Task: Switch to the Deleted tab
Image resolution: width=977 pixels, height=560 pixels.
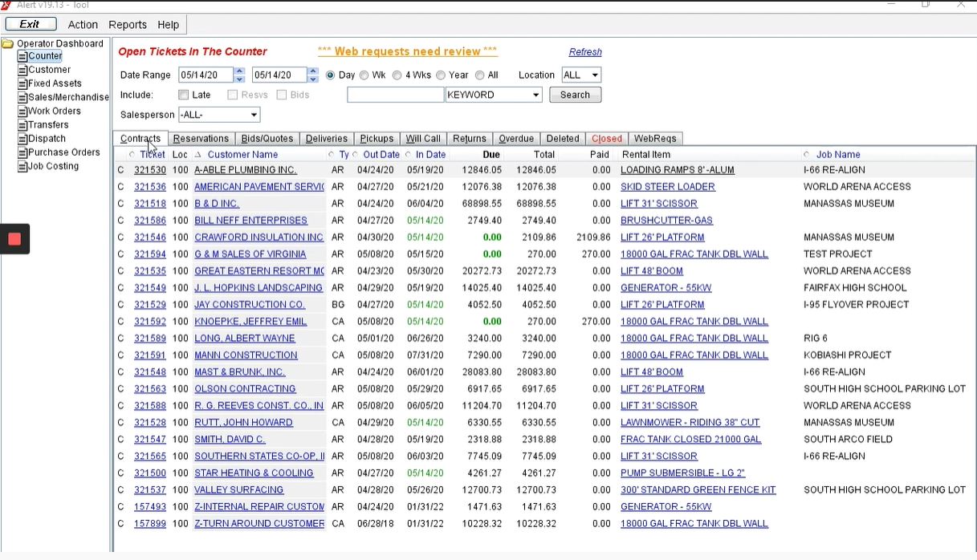Action: [x=563, y=139]
